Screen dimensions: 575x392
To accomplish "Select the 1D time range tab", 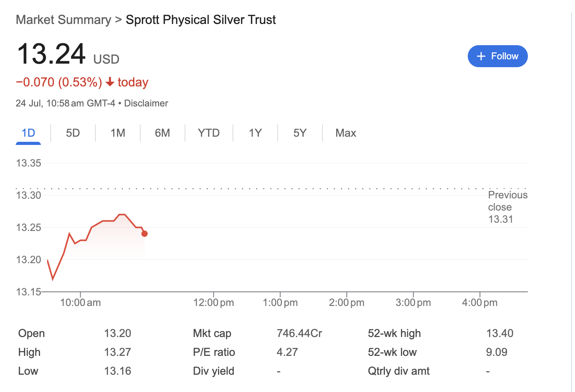I will pos(28,133).
